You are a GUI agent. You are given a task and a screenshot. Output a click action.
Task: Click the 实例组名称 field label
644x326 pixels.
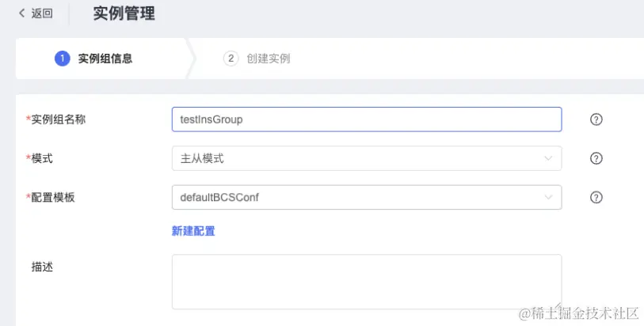[x=59, y=119]
